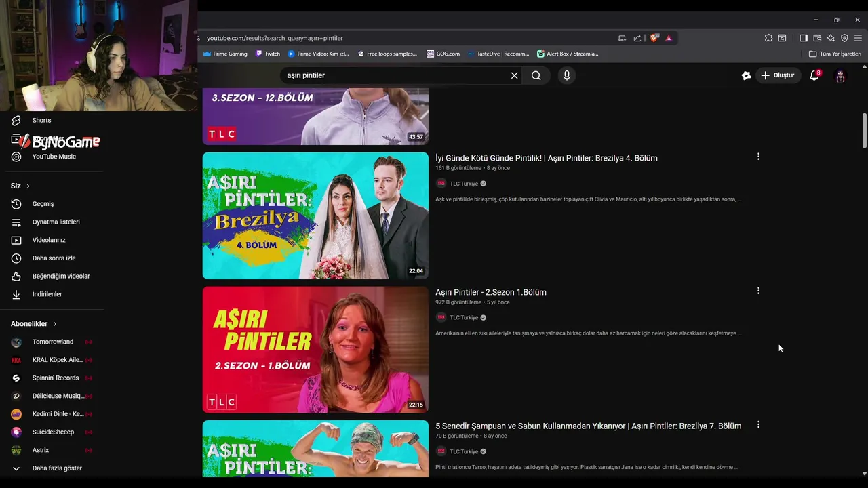Open the Brave Wallet icon
This screenshot has width=868, height=488.
(817, 38)
